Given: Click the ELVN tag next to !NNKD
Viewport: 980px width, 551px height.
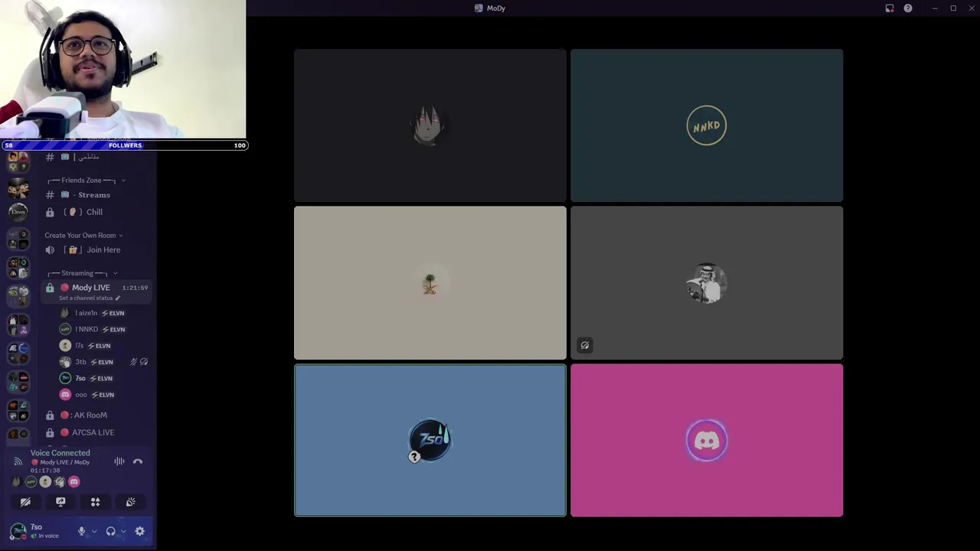Looking at the screenshot, I should pos(113,330).
